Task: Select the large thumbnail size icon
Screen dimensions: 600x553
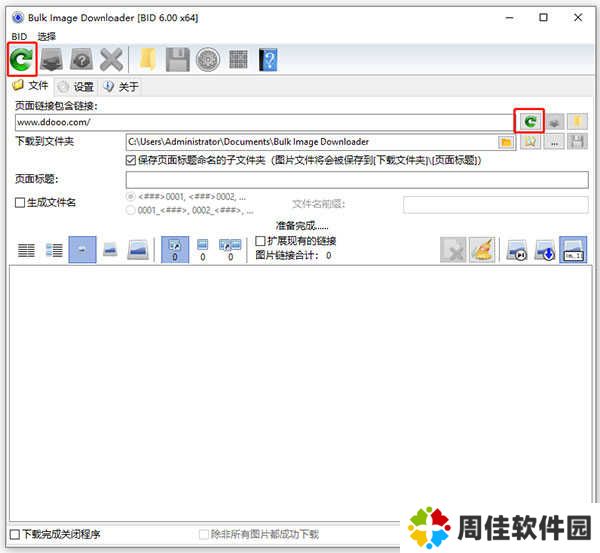Action: click(138, 250)
